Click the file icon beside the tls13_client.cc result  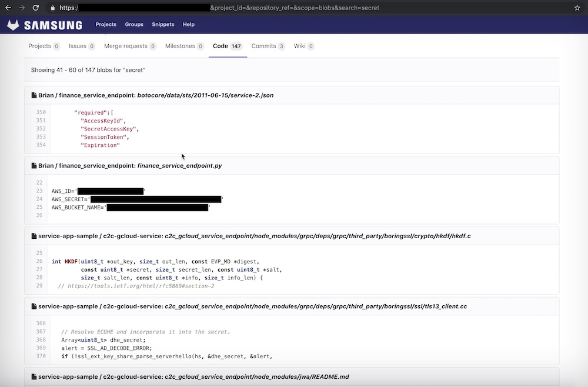click(34, 306)
